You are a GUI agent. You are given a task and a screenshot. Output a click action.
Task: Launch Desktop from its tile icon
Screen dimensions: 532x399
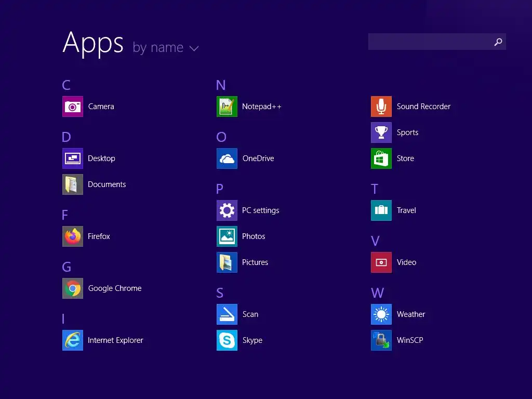73,158
